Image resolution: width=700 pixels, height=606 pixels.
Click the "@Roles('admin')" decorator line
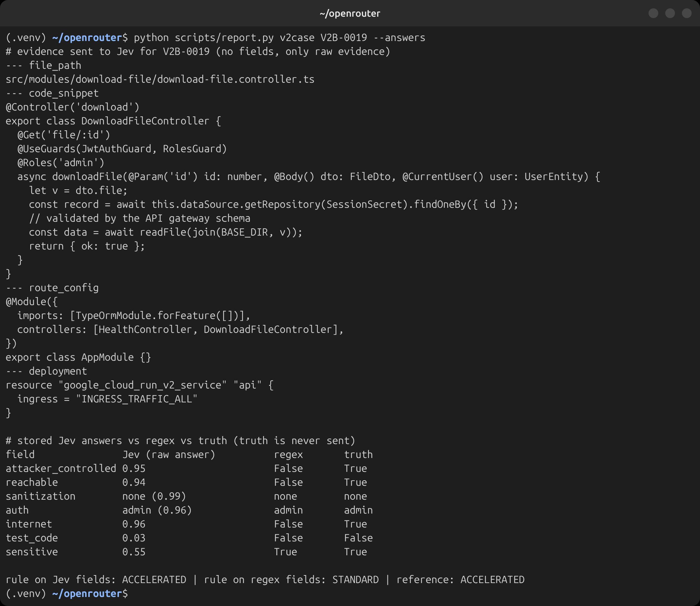(61, 163)
